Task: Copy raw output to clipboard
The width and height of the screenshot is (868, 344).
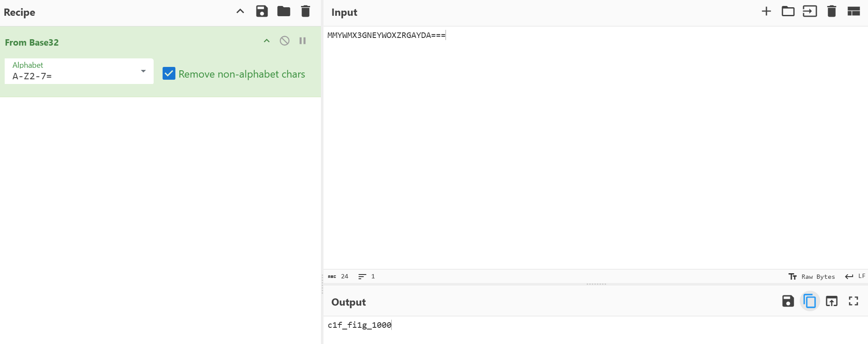Action: pos(810,301)
